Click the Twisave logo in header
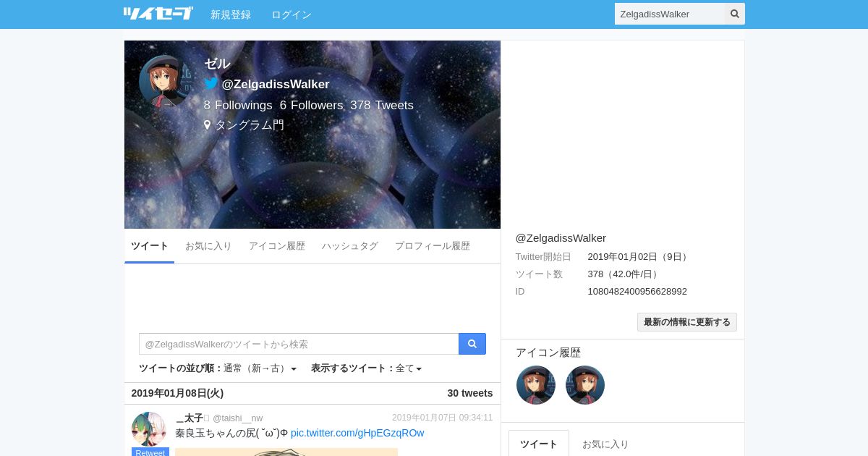The height and width of the screenshot is (456, 868). coord(158,14)
